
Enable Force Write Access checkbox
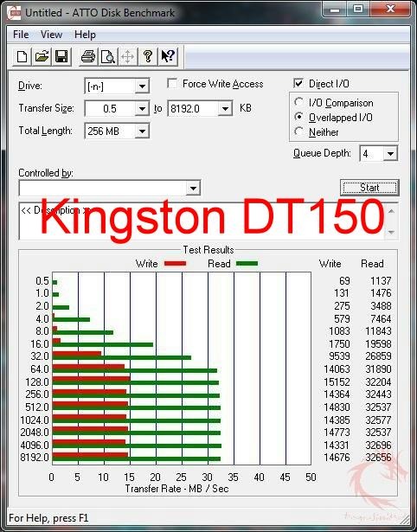point(172,83)
